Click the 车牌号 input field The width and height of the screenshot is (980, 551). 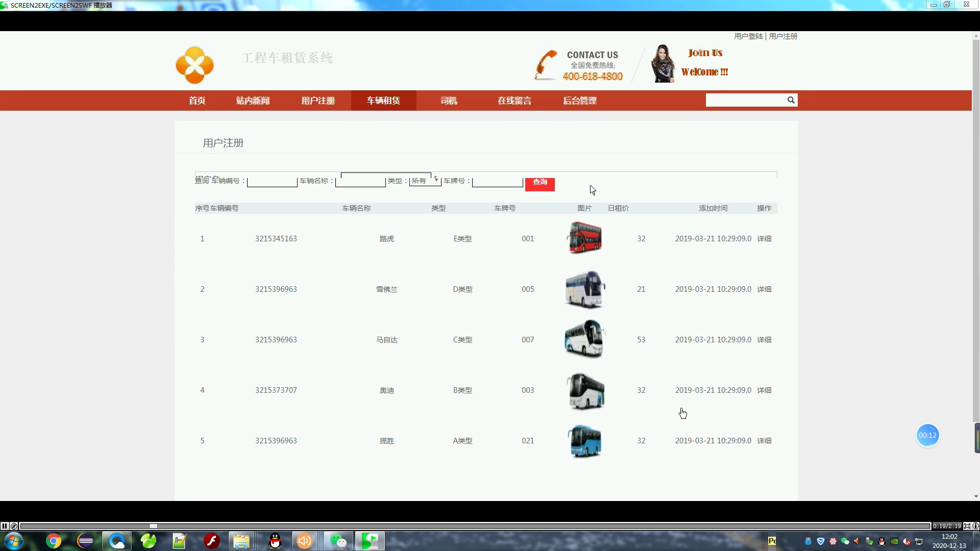pyautogui.click(x=498, y=182)
